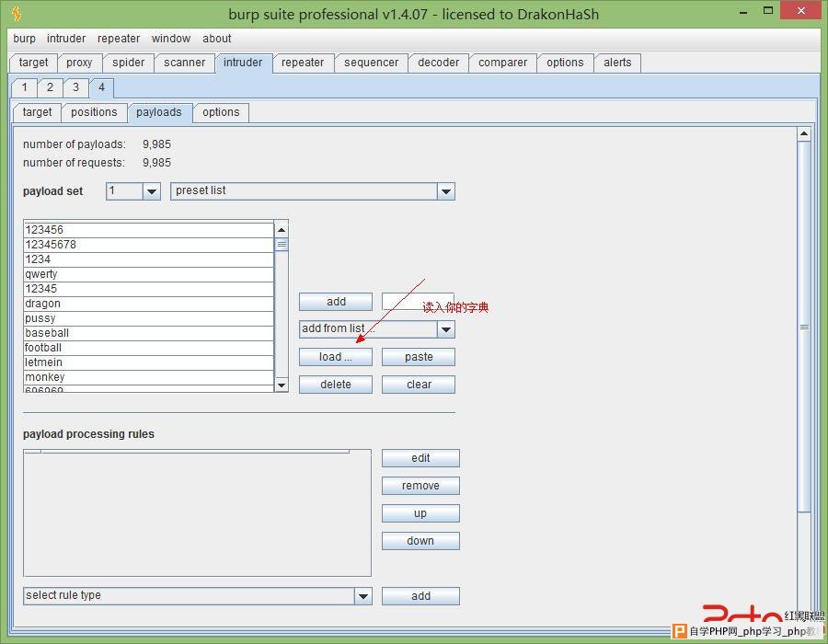Switch to the scanner tab

coord(184,63)
